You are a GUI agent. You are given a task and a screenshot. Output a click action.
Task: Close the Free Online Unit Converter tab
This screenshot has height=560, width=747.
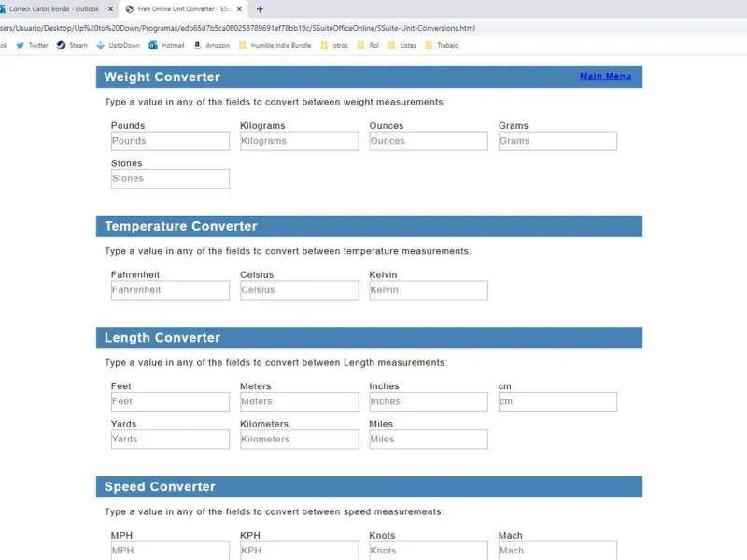(239, 9)
